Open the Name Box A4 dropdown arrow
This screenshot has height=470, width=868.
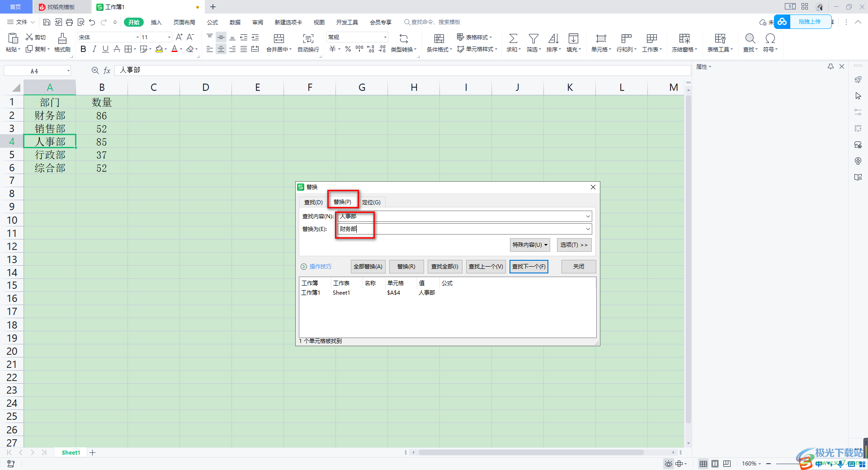coord(68,70)
